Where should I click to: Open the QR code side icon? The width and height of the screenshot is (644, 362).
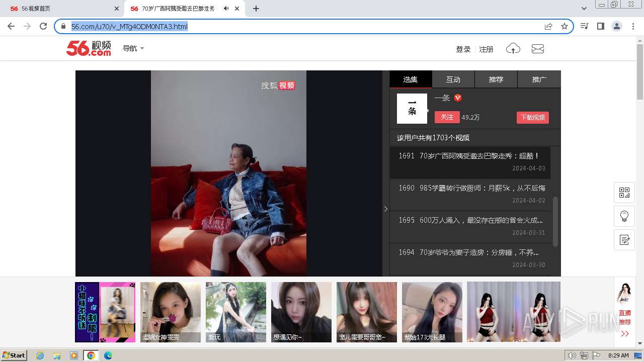coord(624,193)
